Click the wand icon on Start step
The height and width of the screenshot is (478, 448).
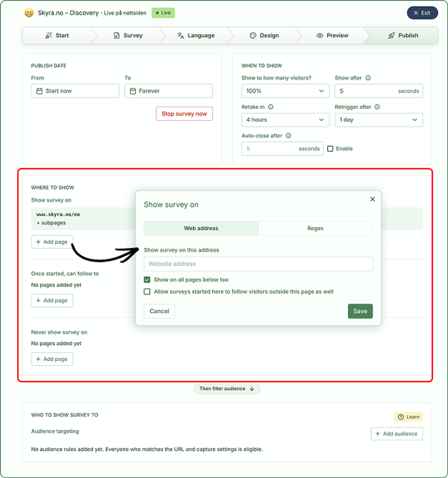tap(49, 36)
